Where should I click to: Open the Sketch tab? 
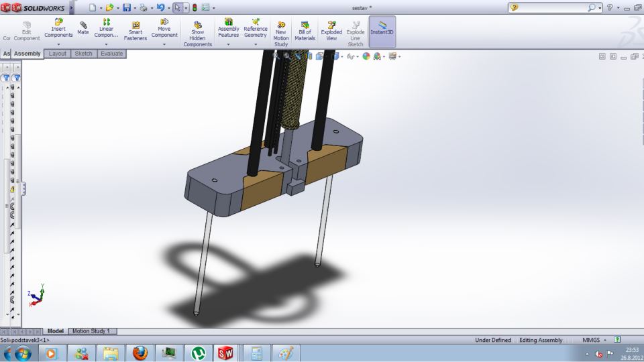point(83,54)
